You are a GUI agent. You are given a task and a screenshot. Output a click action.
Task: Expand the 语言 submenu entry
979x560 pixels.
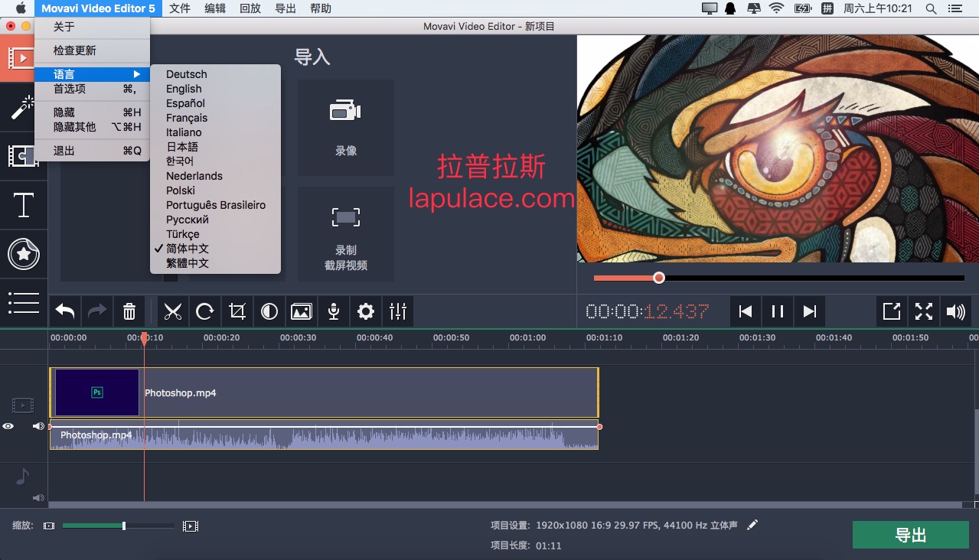(x=92, y=74)
